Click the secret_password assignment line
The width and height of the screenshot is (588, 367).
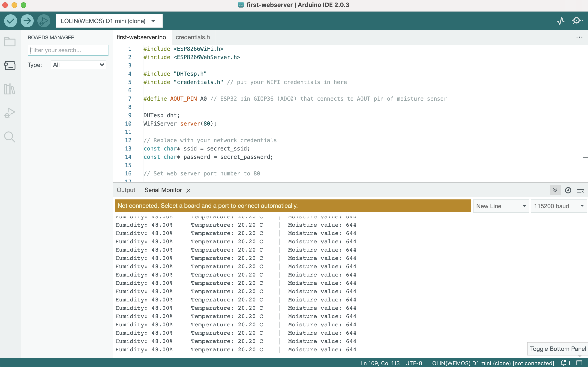pyautogui.click(x=208, y=157)
